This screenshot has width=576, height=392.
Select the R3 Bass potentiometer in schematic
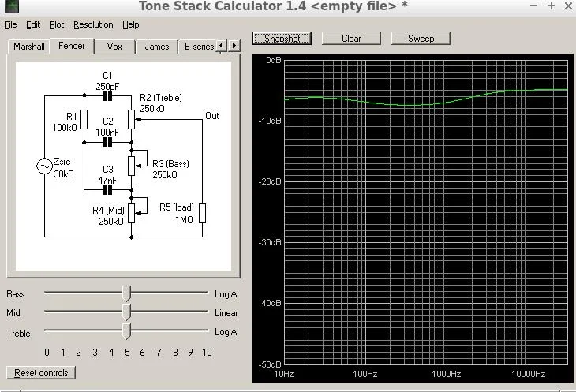132,163
